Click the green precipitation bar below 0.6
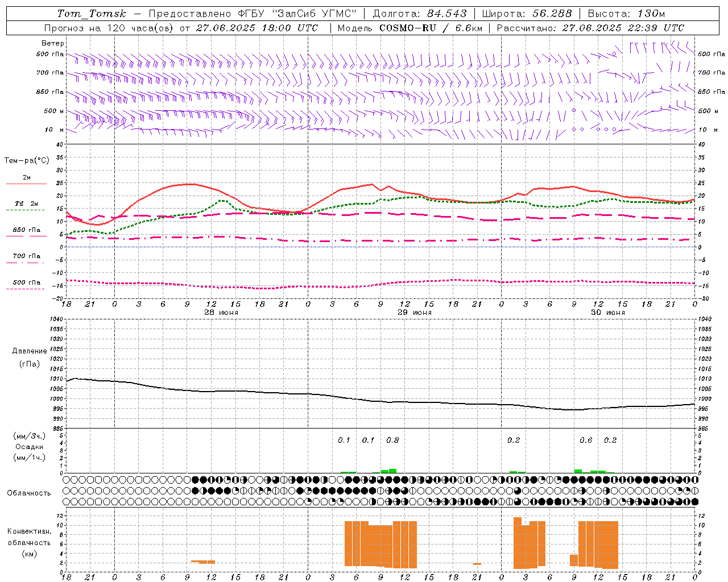The width and height of the screenshot is (728, 582). (x=578, y=471)
